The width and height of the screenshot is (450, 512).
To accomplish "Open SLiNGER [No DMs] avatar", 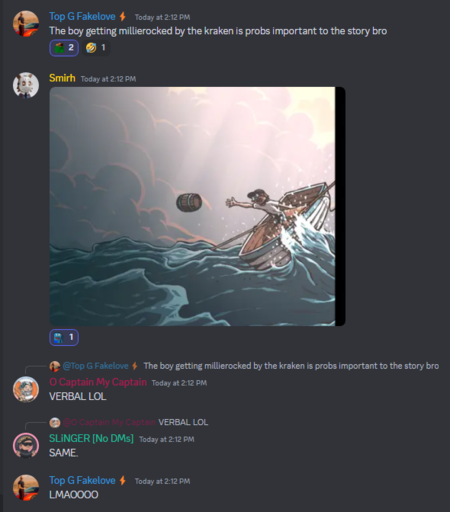I will [x=26, y=446].
